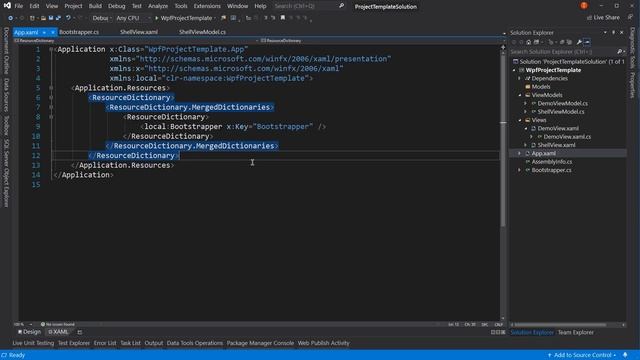Image resolution: width=640 pixels, height=360 pixels.
Task: Collapse the Views folder
Action: 520,120
